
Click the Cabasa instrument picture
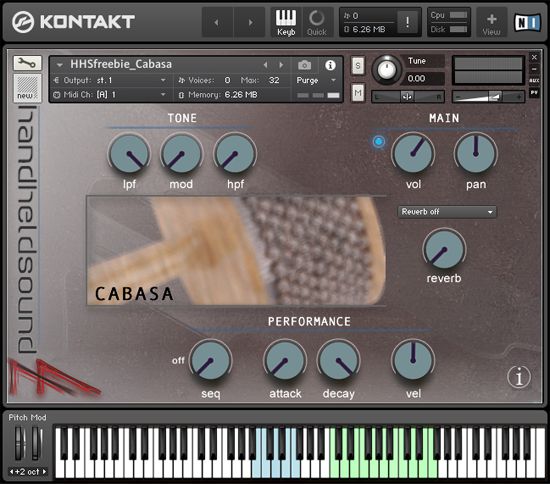pos(236,250)
